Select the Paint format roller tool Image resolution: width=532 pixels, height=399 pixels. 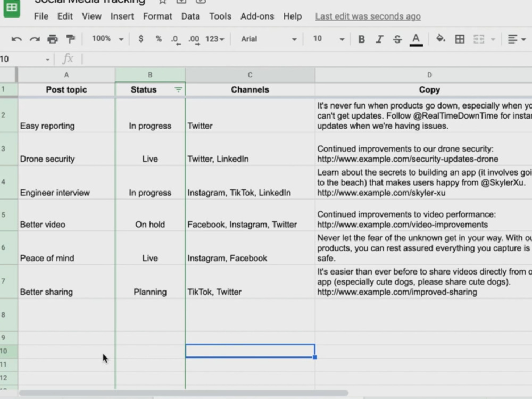[x=71, y=39]
